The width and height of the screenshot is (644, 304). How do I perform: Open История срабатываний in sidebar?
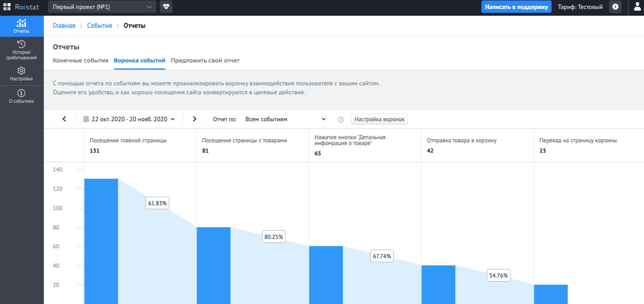pos(21,49)
